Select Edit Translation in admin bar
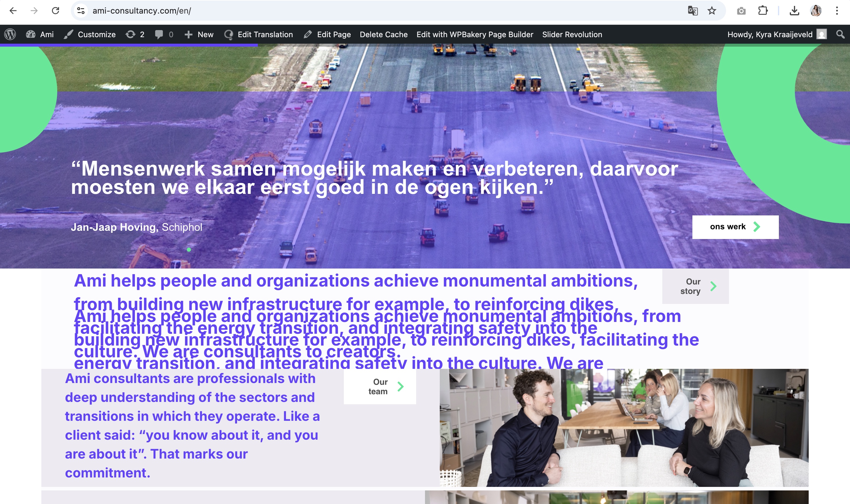The image size is (850, 504). (x=259, y=34)
